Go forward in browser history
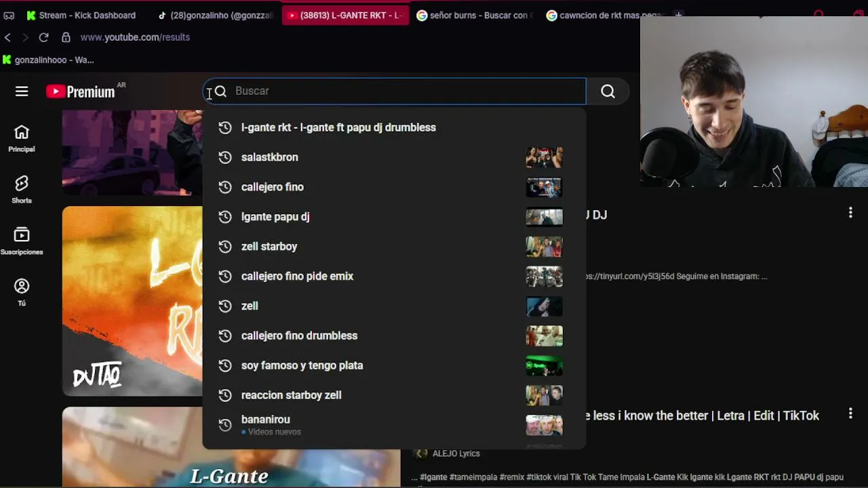Screen dimensions: 868x488 pyautogui.click(x=25, y=37)
